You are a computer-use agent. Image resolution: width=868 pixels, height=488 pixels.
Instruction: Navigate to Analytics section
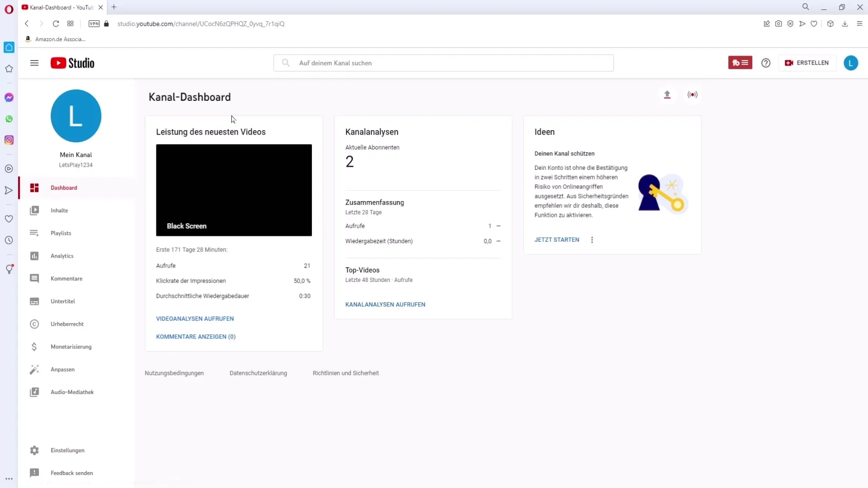62,256
